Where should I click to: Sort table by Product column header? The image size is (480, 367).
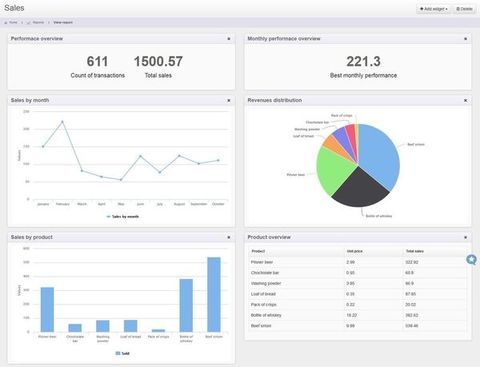(258, 251)
